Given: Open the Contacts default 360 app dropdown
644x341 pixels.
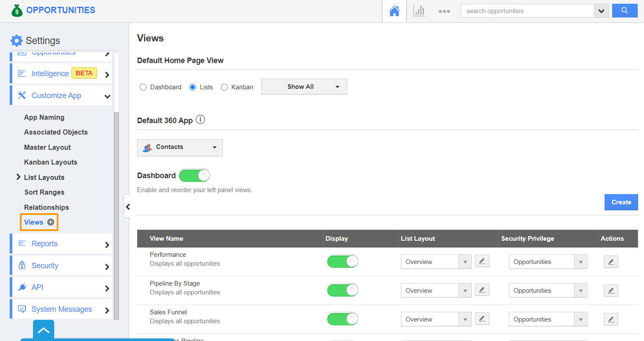Looking at the screenshot, I should coord(180,147).
